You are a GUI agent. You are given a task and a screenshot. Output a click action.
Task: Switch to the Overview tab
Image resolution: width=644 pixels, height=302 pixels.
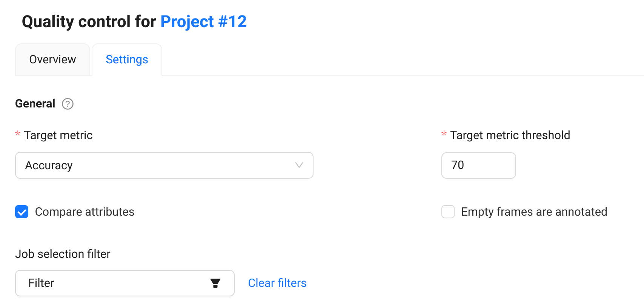[52, 60]
